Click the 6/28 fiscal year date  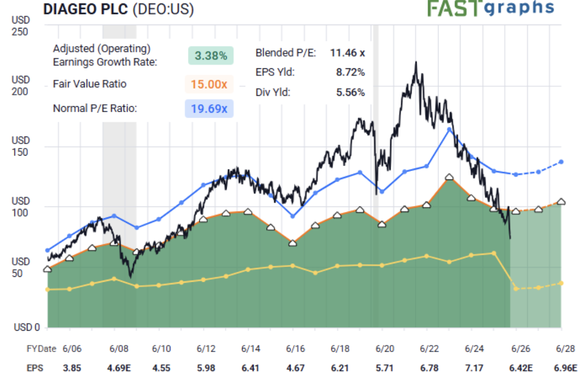point(566,349)
